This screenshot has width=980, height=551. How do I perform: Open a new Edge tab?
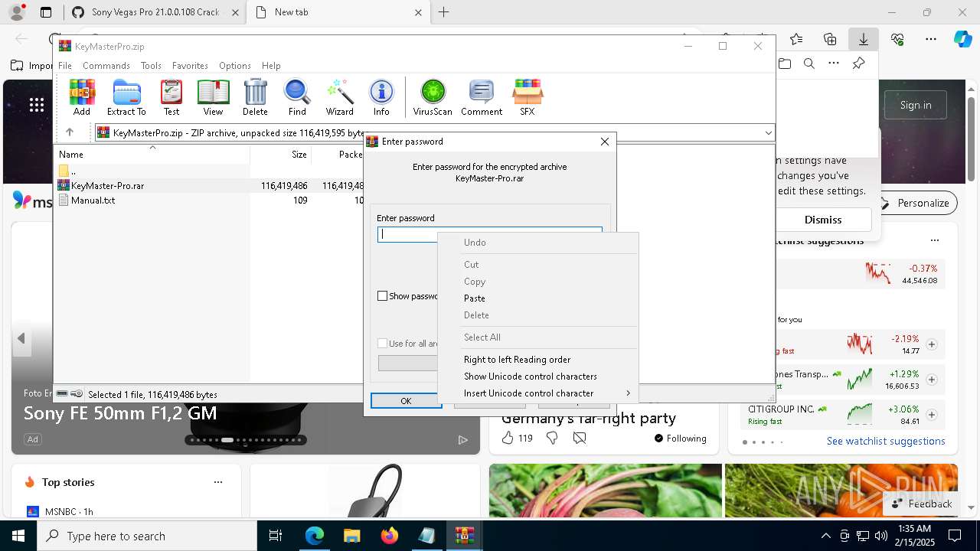pyautogui.click(x=444, y=12)
